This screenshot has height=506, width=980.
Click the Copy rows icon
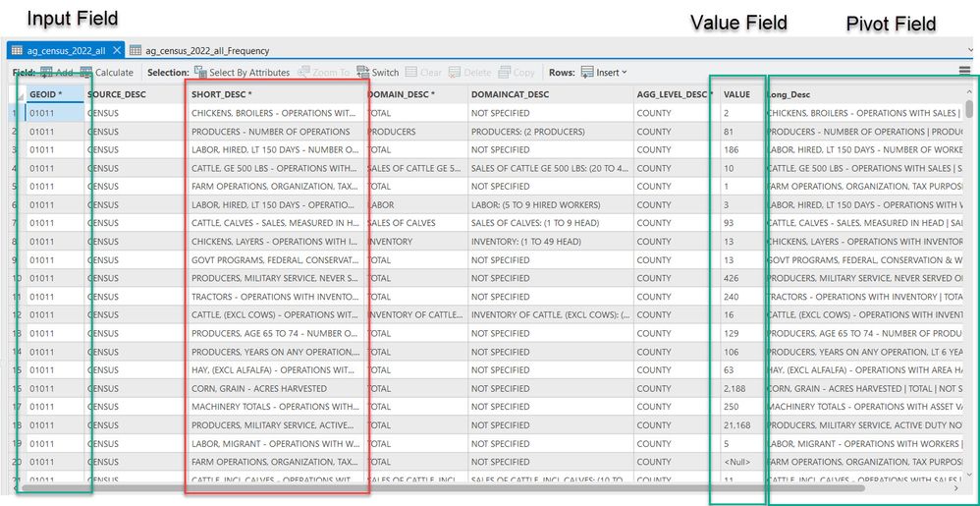point(505,73)
